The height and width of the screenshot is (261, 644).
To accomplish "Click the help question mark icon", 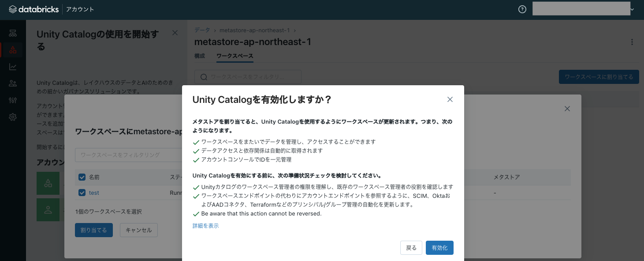I will coord(522,9).
